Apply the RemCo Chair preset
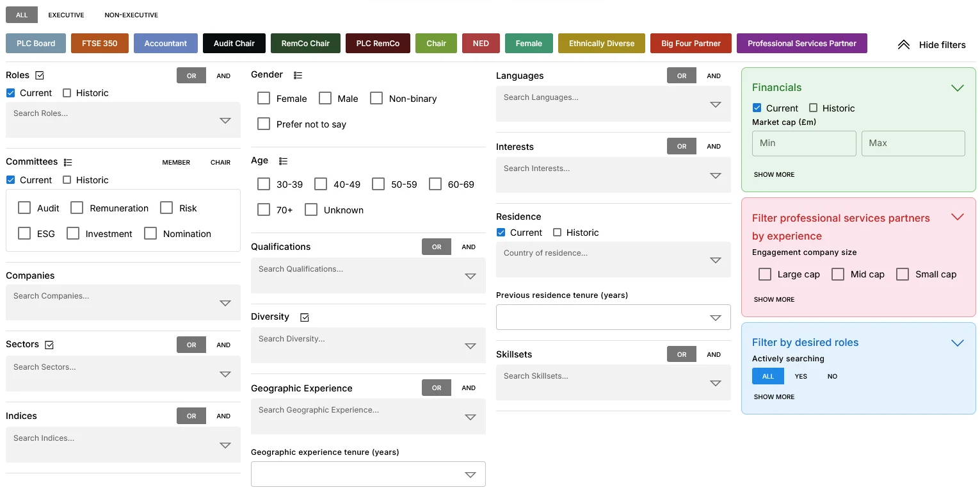This screenshot has width=980, height=492. (x=305, y=44)
